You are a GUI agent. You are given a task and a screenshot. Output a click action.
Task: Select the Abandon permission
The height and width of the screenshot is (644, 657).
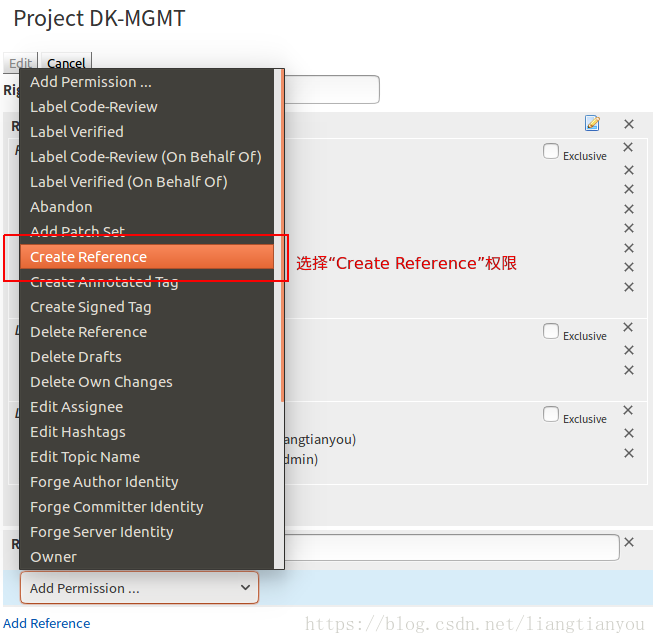point(147,207)
